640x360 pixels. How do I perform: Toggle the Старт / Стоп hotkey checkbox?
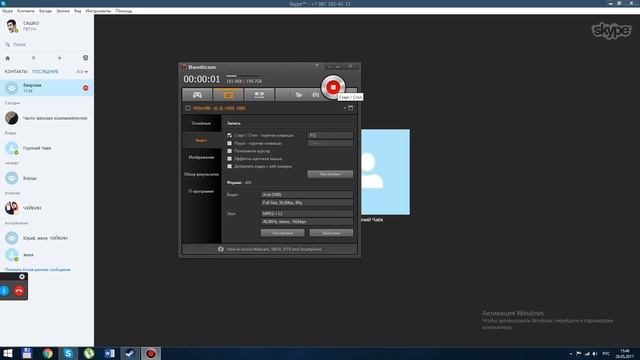pyautogui.click(x=229, y=135)
